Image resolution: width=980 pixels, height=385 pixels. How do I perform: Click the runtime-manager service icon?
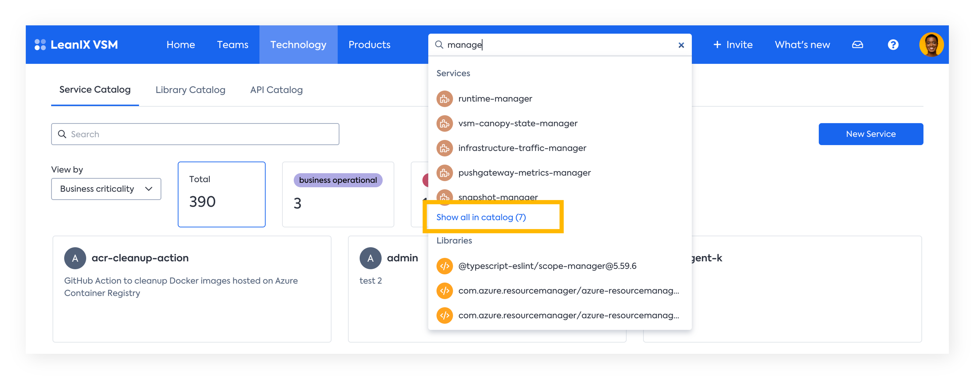(x=444, y=99)
